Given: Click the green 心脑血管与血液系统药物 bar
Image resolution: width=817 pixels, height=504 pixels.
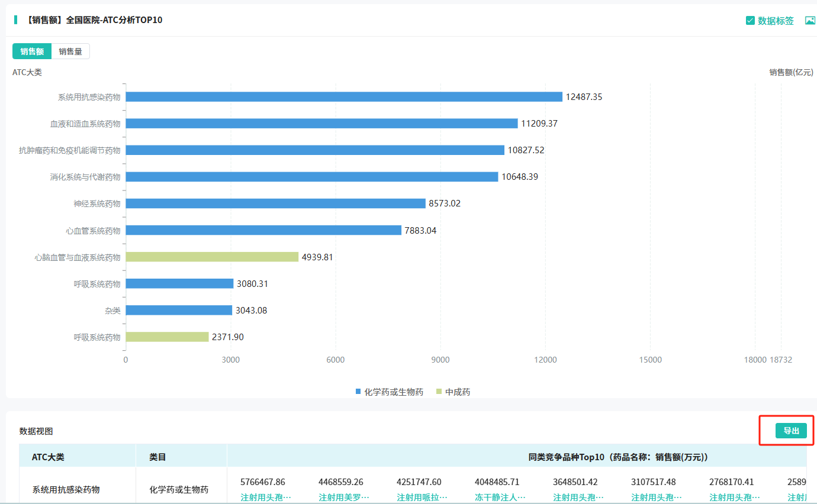Looking at the screenshot, I should pos(212,257).
